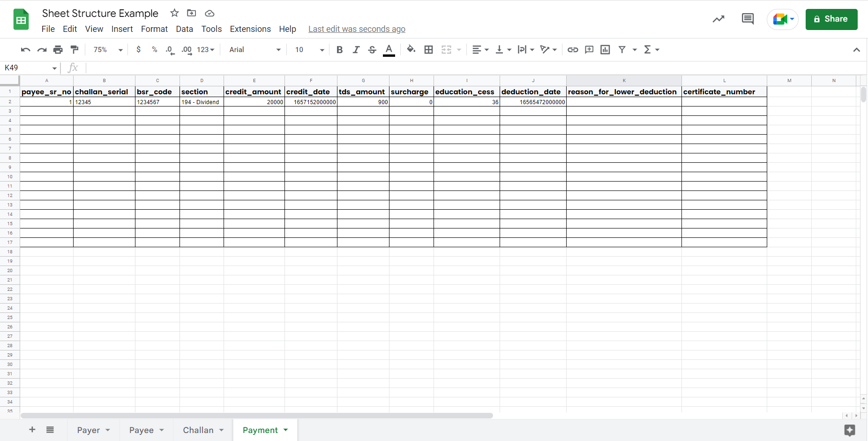The image size is (868, 441).
Task: Open text wrapping dropdown
Action: (x=526, y=50)
